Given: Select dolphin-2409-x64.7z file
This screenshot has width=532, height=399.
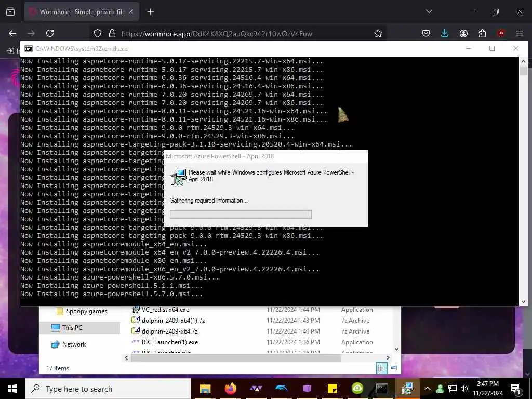Looking at the screenshot, I should 169,331.
